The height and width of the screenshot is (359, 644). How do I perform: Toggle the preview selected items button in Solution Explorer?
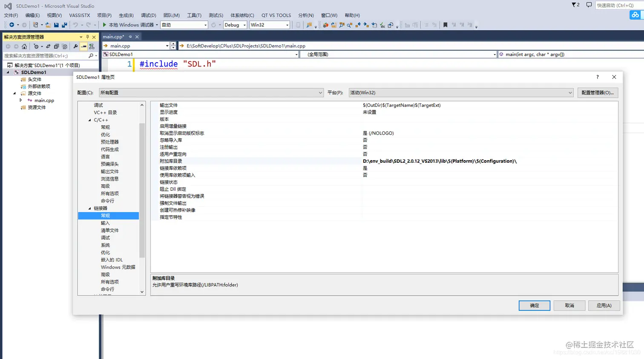[x=83, y=46]
